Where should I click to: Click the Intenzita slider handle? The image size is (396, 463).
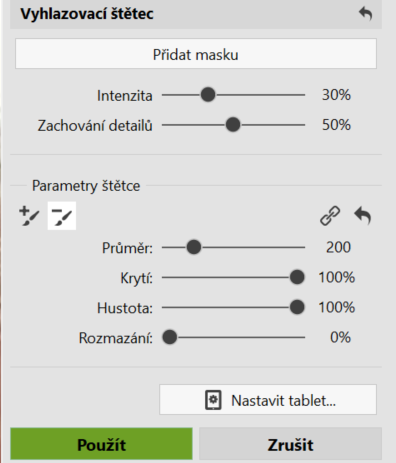[x=208, y=95]
